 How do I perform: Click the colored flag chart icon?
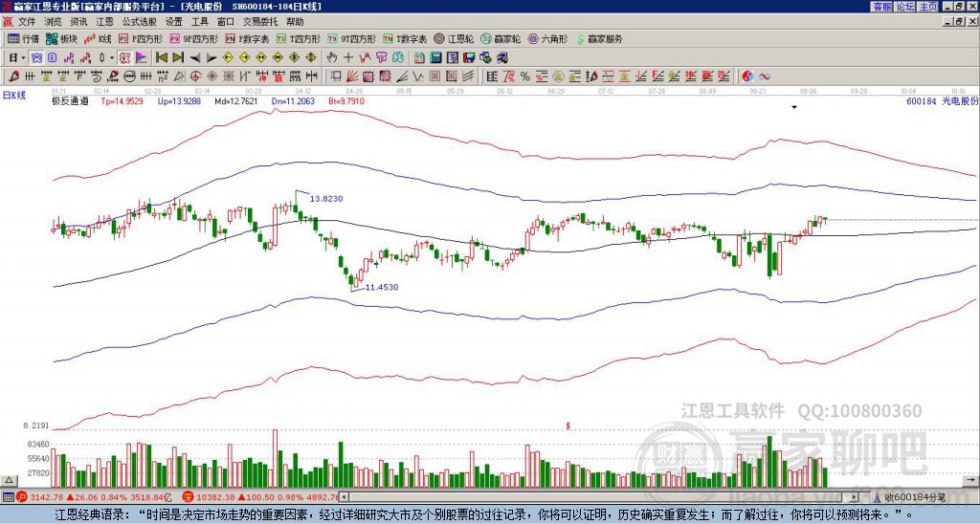pyautogui.click(x=142, y=57)
